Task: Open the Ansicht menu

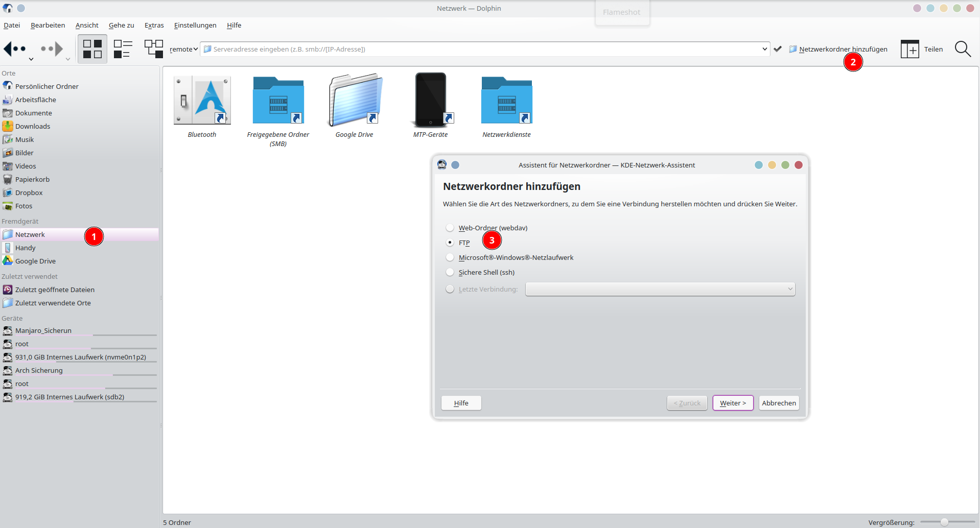Action: click(x=87, y=25)
